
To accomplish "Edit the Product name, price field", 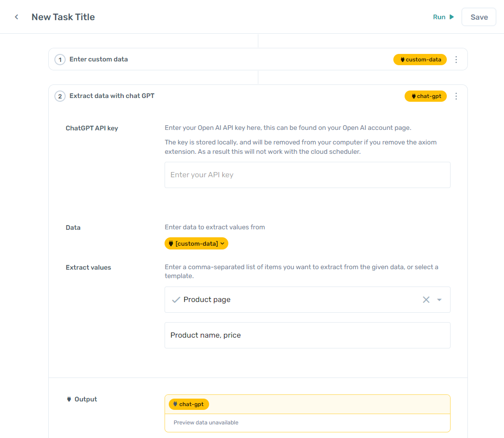I will 307,335.
